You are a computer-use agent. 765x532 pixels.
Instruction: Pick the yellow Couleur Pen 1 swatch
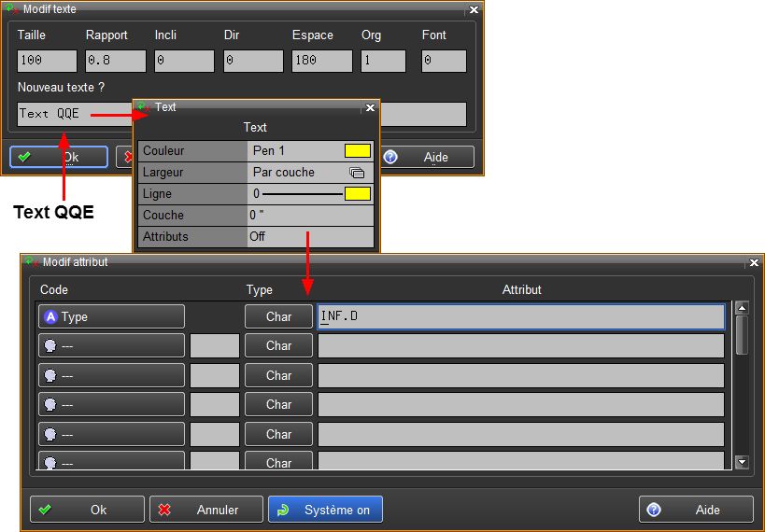(357, 151)
